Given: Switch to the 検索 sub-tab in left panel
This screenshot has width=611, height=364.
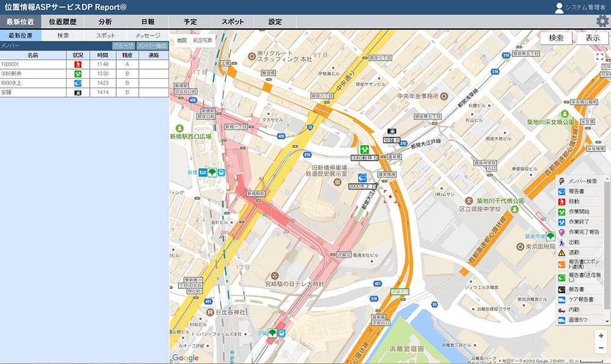Looking at the screenshot, I should pyautogui.click(x=63, y=35).
